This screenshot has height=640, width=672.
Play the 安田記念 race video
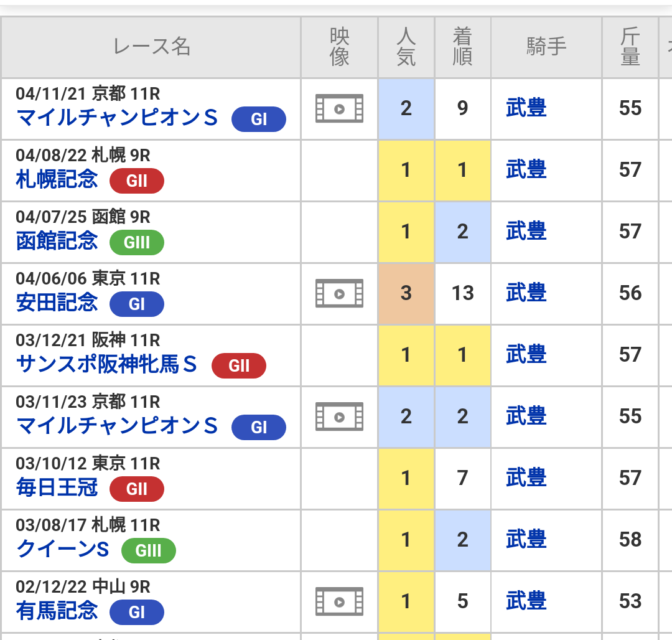click(x=339, y=293)
